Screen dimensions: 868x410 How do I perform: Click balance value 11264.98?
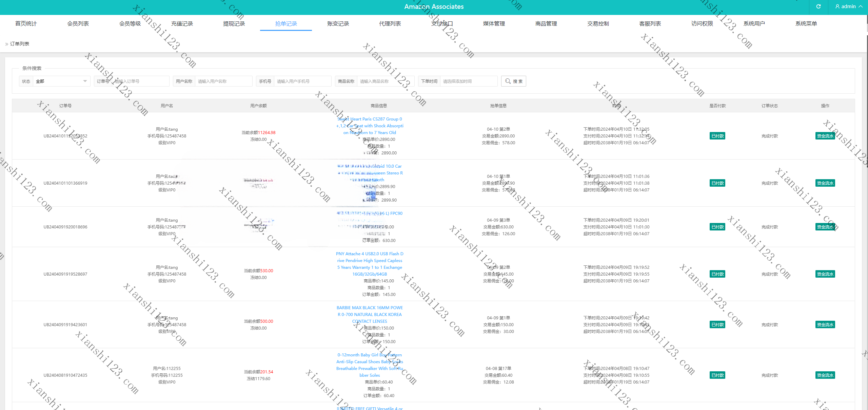[x=267, y=132]
